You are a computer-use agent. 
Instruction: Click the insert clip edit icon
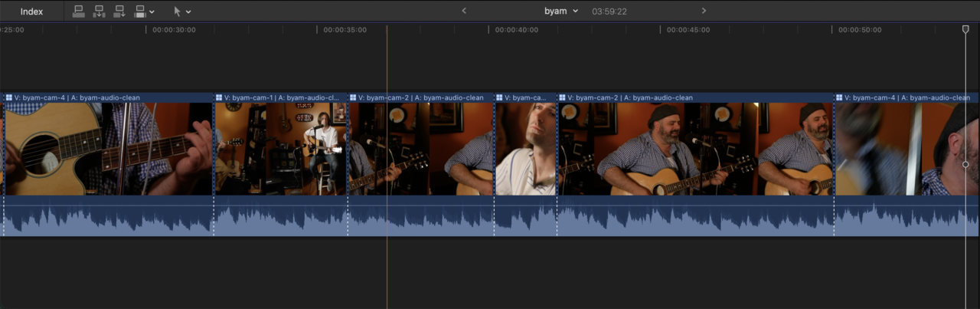(100, 12)
